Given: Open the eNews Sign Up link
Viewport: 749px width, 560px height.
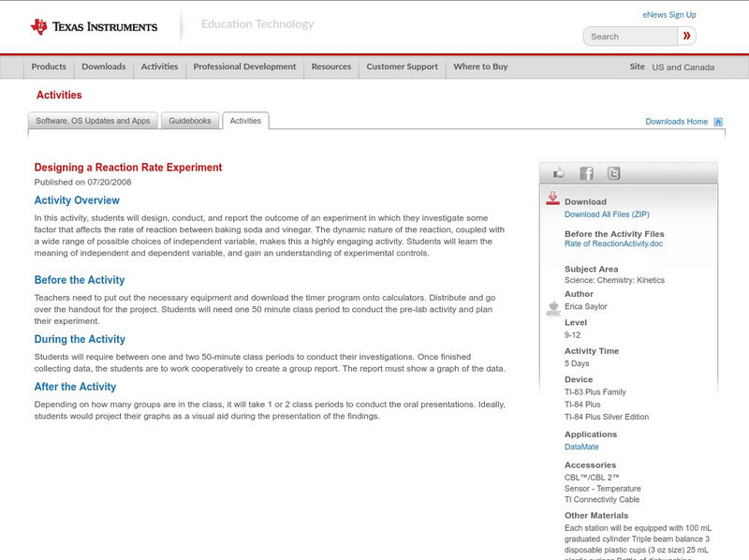Looking at the screenshot, I should pos(669,15).
